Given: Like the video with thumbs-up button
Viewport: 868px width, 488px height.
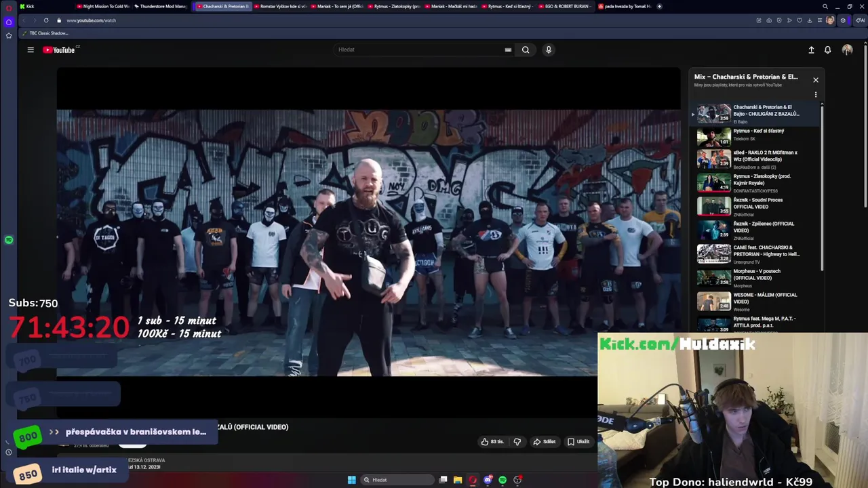Looking at the screenshot, I should click(492, 442).
